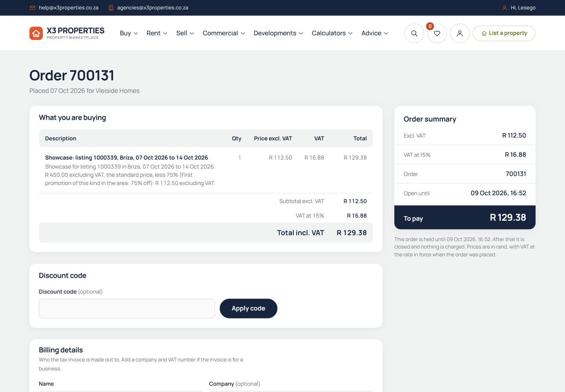Click the X3 PROPERTIES brand name text
Viewport: 565px width, 392px height.
pyautogui.click(x=75, y=31)
